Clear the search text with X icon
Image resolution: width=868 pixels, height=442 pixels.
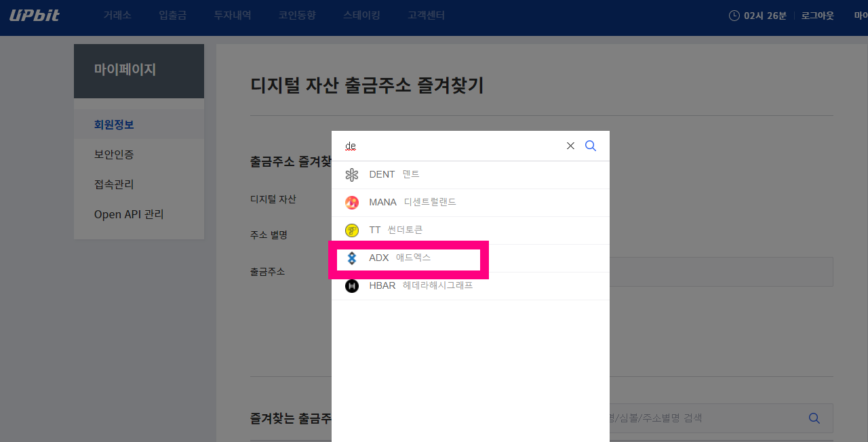click(x=570, y=146)
